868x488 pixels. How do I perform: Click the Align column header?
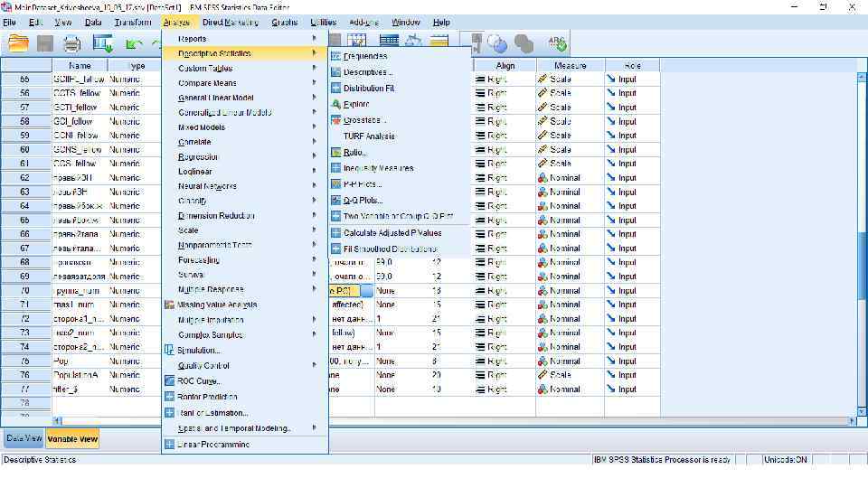pos(505,65)
